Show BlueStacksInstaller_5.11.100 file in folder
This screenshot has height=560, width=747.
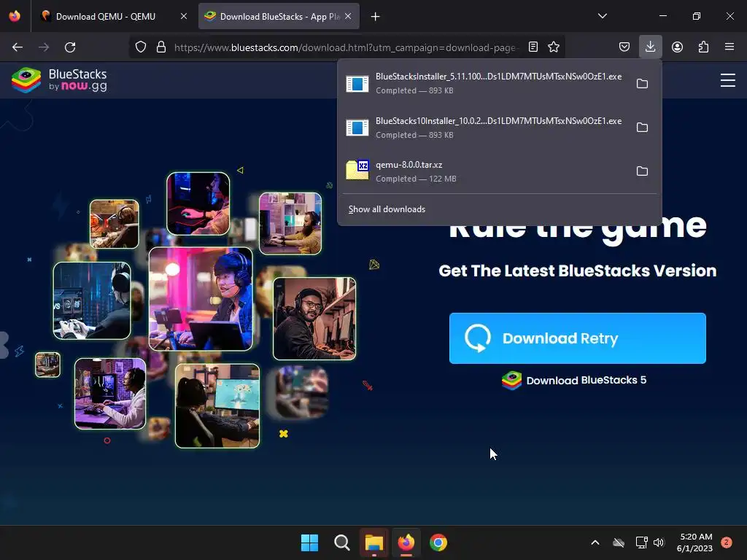point(642,83)
